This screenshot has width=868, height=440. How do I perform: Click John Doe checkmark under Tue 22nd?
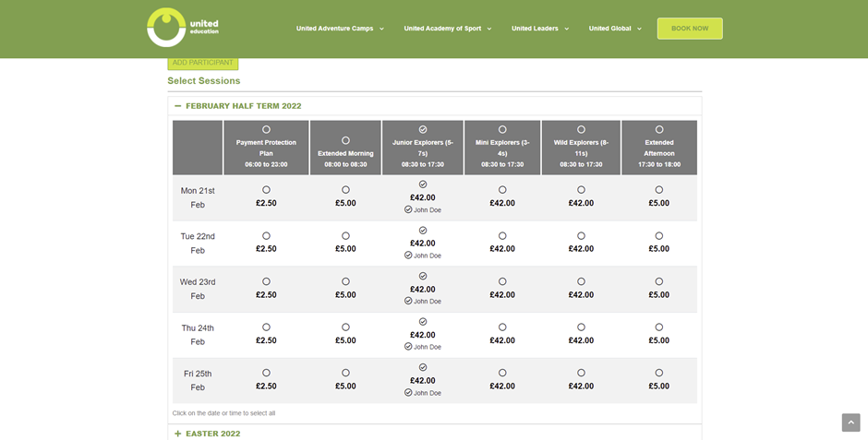408,256
